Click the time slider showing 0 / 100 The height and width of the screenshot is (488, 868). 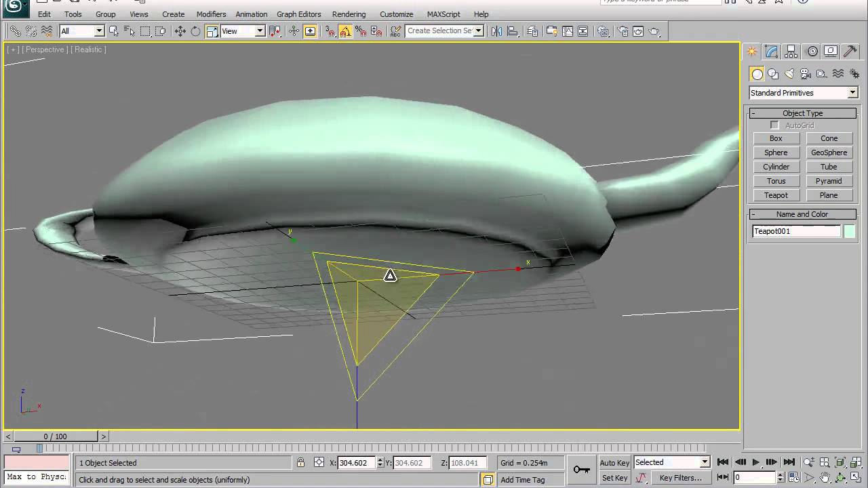[x=56, y=436]
